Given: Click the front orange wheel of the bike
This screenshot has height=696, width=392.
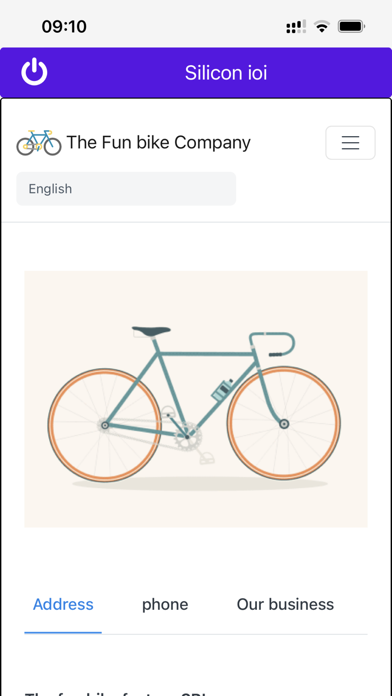Looking at the screenshot, I should click(x=284, y=423).
